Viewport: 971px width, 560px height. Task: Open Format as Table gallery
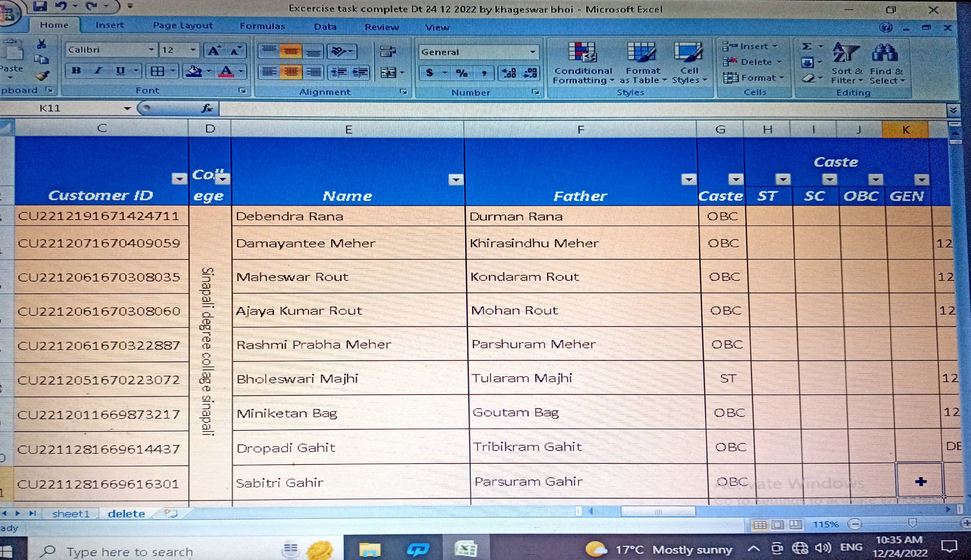click(642, 54)
